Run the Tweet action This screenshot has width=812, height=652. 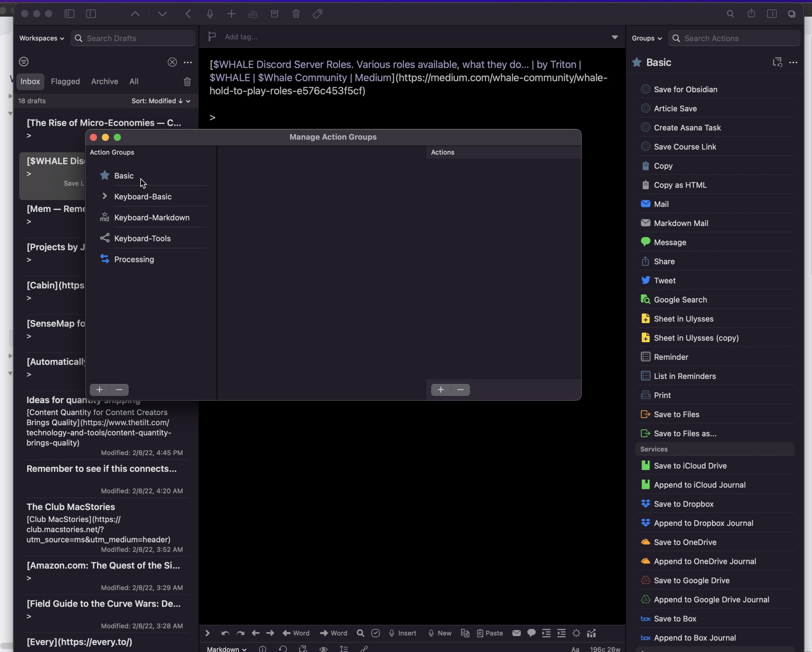coord(715,281)
